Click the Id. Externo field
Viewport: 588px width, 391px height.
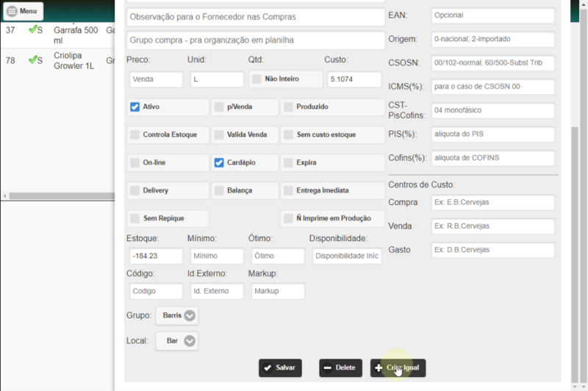[217, 291]
